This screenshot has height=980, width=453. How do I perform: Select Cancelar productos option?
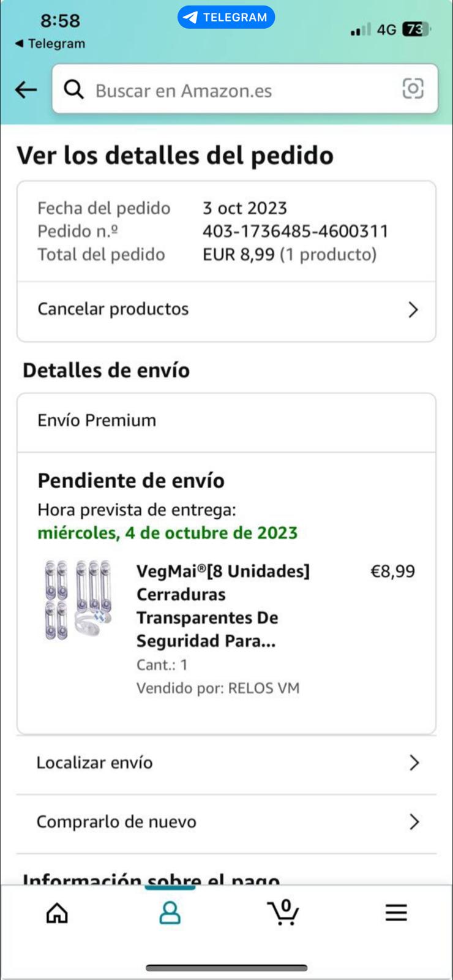tap(113, 309)
